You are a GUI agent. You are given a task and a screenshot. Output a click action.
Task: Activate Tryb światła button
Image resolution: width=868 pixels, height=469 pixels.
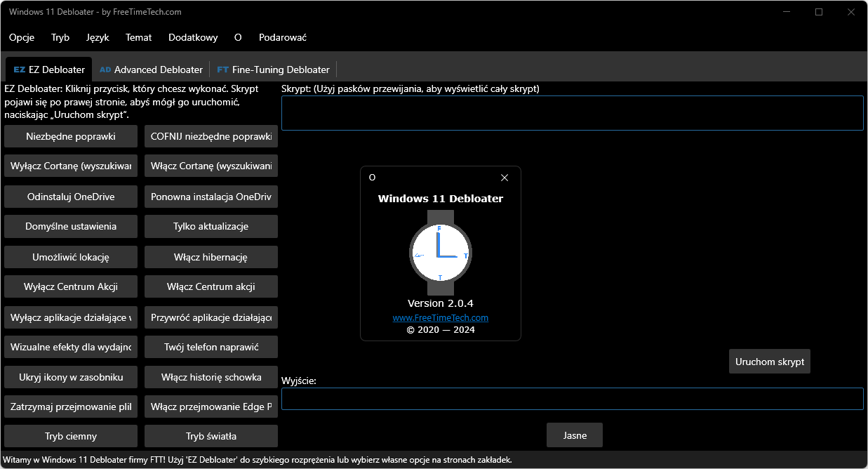point(211,436)
